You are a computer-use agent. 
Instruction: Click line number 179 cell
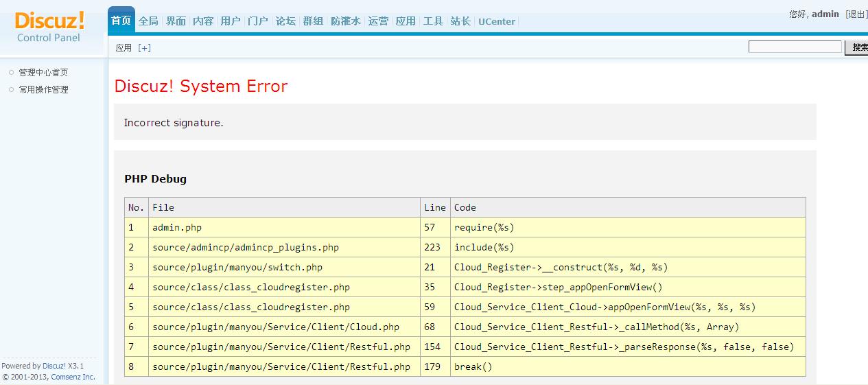point(435,366)
